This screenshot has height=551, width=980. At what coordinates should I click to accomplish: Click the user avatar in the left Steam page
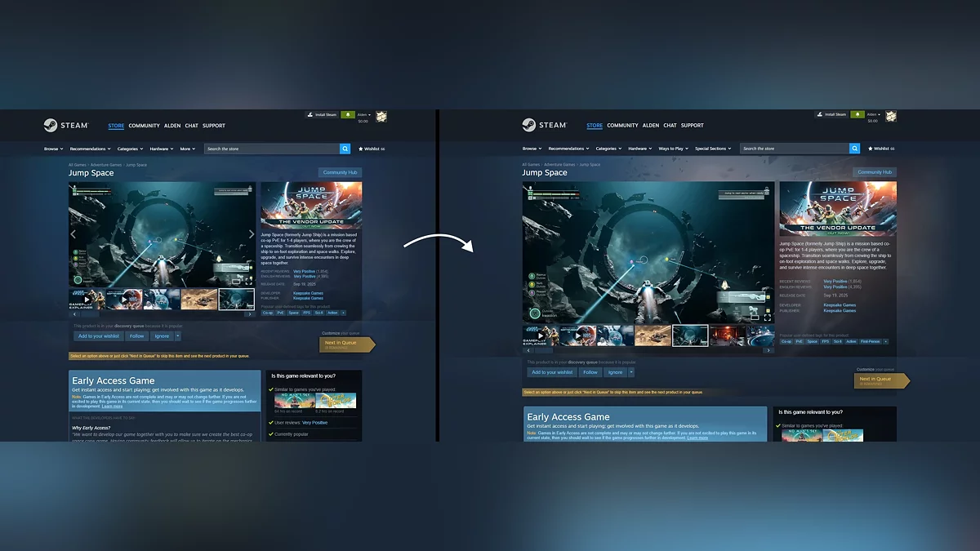point(381,117)
